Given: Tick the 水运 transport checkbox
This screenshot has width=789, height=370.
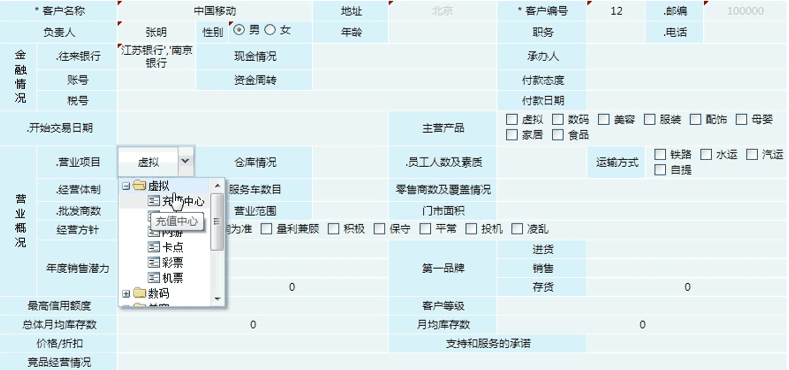Looking at the screenshot, I should pos(706,155).
